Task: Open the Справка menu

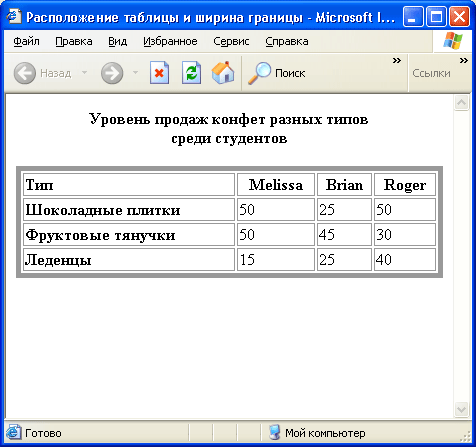Action: (x=287, y=41)
